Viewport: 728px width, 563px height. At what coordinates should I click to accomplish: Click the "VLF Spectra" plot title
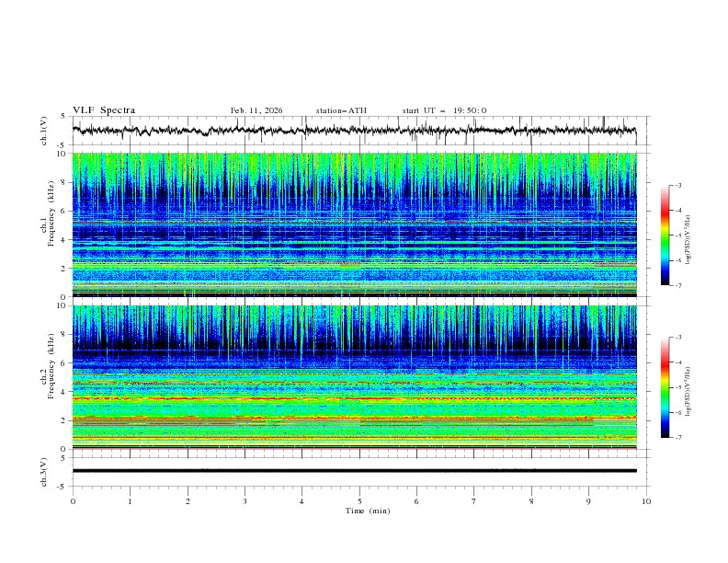click(104, 110)
